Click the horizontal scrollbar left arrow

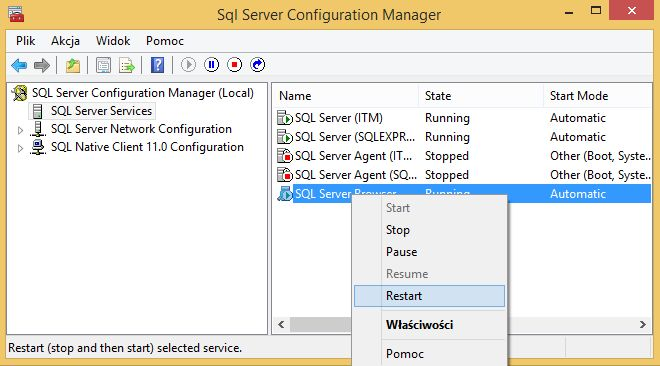point(281,324)
